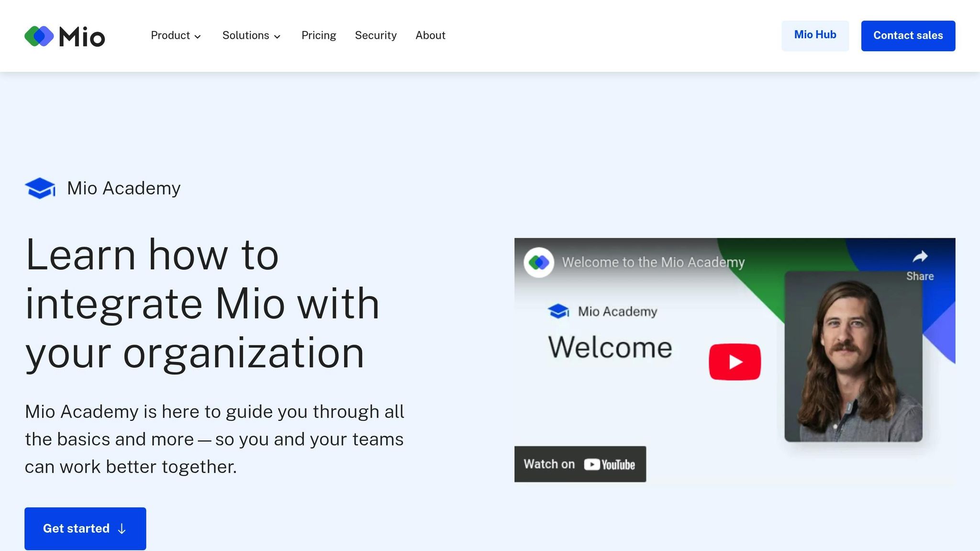980x551 pixels.
Task: Click the Get started button
Action: click(x=85, y=529)
